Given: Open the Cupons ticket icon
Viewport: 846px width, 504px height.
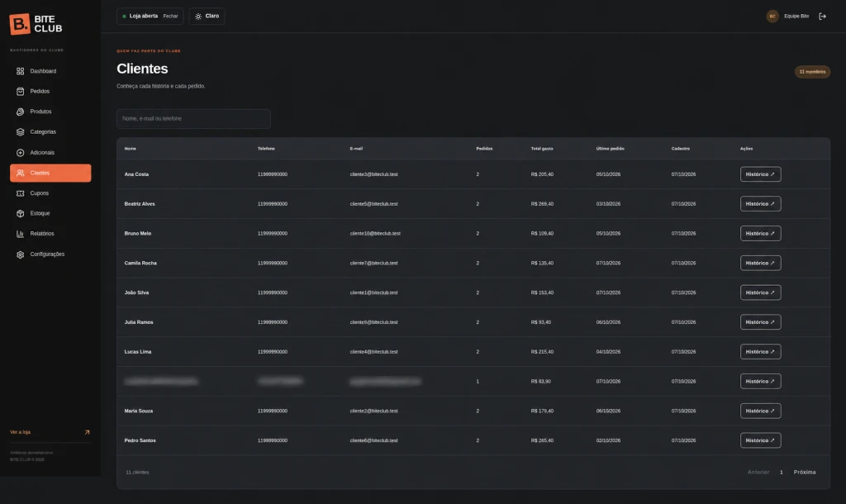Looking at the screenshot, I should pyautogui.click(x=20, y=193).
